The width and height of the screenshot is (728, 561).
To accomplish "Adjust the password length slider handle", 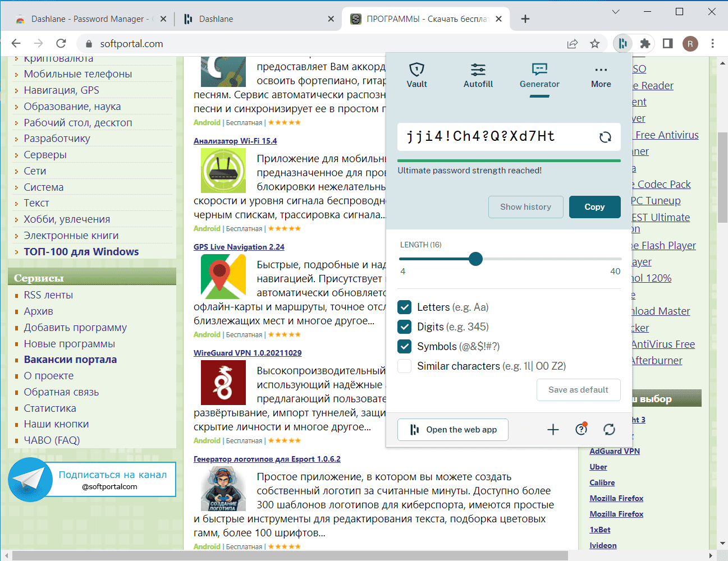I will 475,259.
